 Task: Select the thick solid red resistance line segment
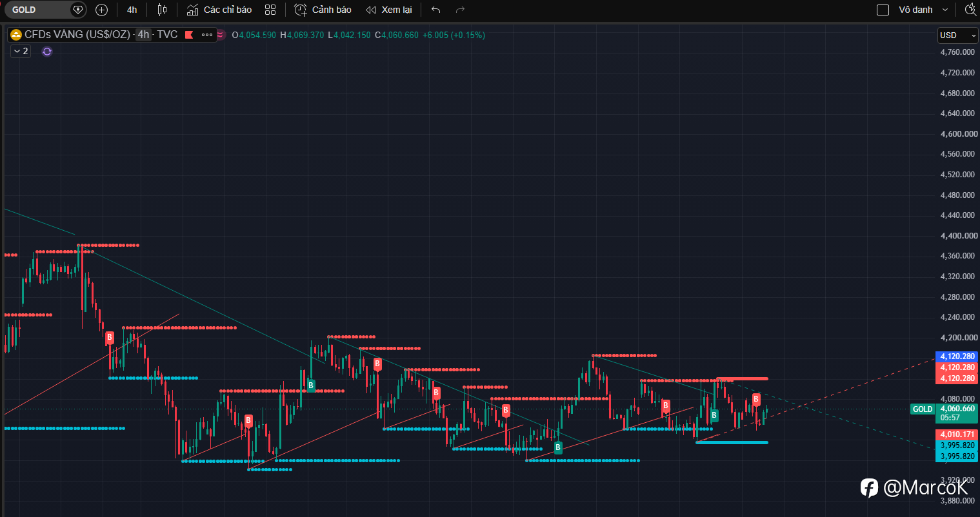coord(742,378)
